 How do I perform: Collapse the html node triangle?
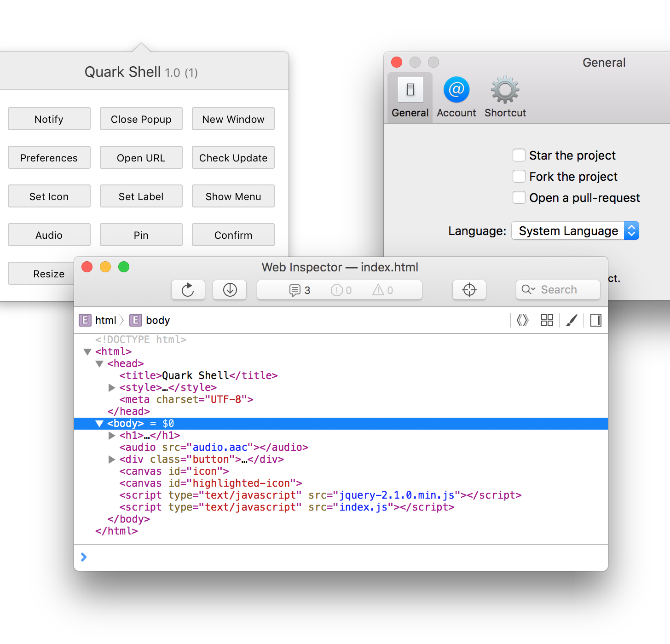[x=87, y=352]
